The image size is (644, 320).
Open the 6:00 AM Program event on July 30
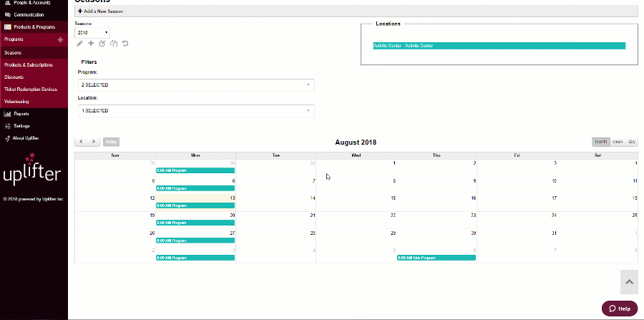[195, 170]
